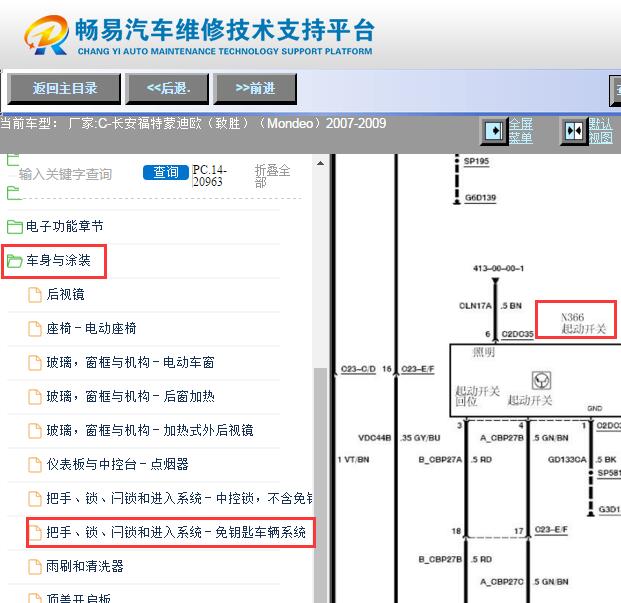Open the 雨刷和清洗器 page
Viewport: 621px width, 603px height.
[x=85, y=567]
